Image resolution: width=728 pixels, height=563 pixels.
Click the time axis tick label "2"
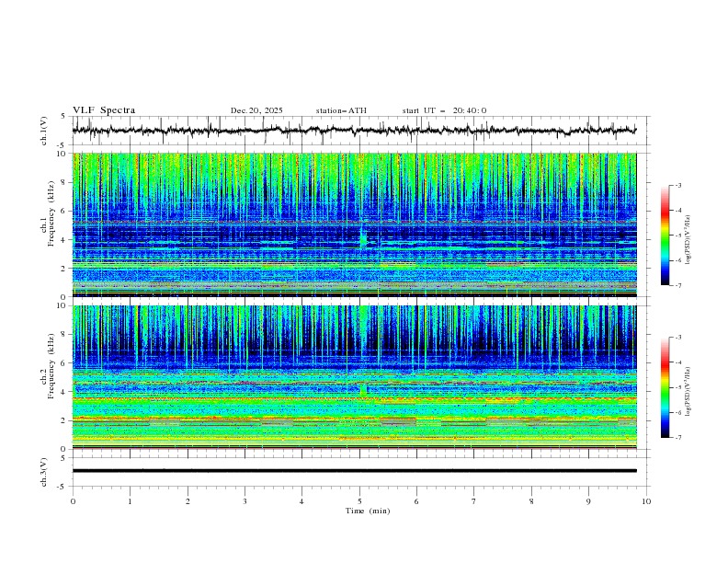click(x=188, y=501)
